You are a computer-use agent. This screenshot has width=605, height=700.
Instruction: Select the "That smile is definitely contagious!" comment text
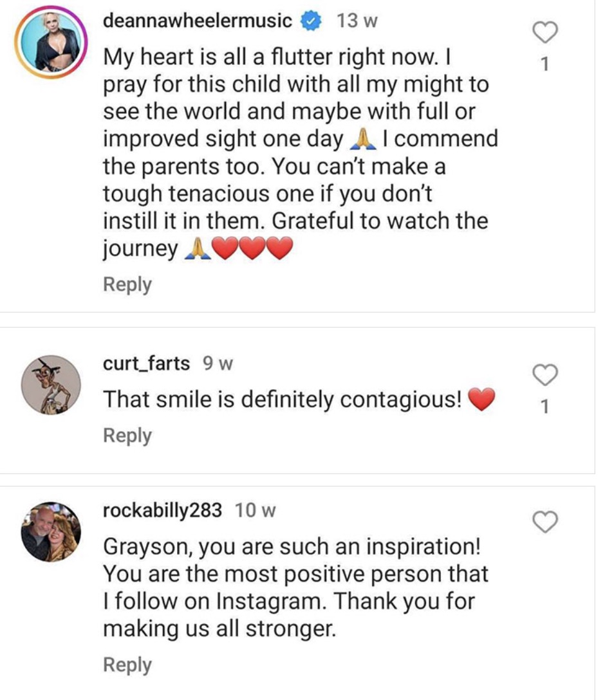tap(283, 400)
